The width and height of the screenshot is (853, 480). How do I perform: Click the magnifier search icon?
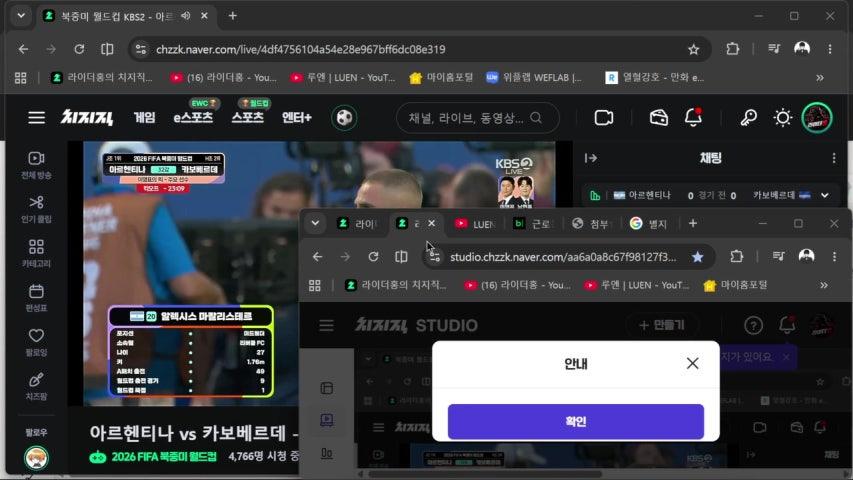point(536,118)
